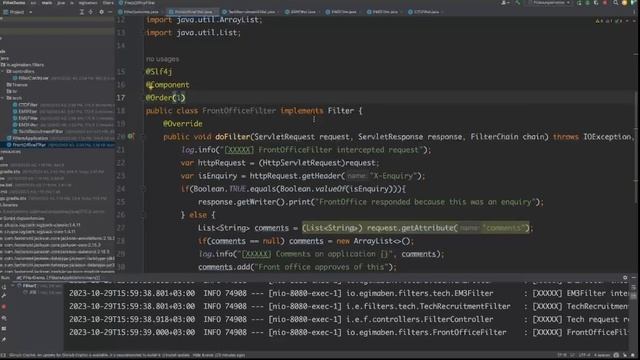Click the highlighted getAttribute cast expression
The width and height of the screenshot is (640, 360).
tap(416, 228)
